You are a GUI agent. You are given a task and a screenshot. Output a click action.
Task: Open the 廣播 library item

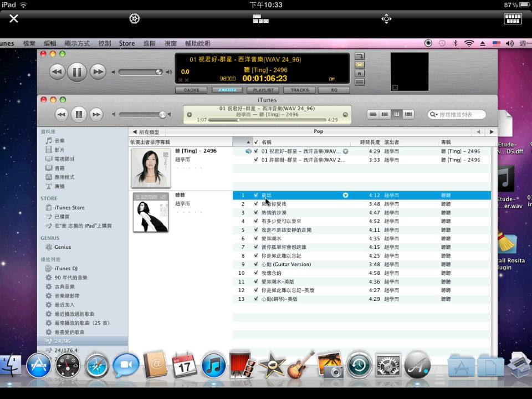tap(59, 186)
